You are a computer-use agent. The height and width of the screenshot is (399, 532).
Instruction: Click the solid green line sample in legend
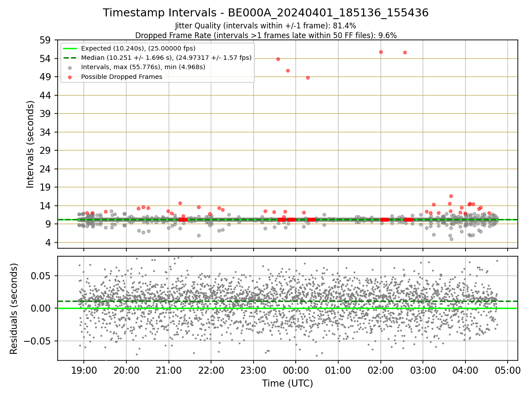70,48
